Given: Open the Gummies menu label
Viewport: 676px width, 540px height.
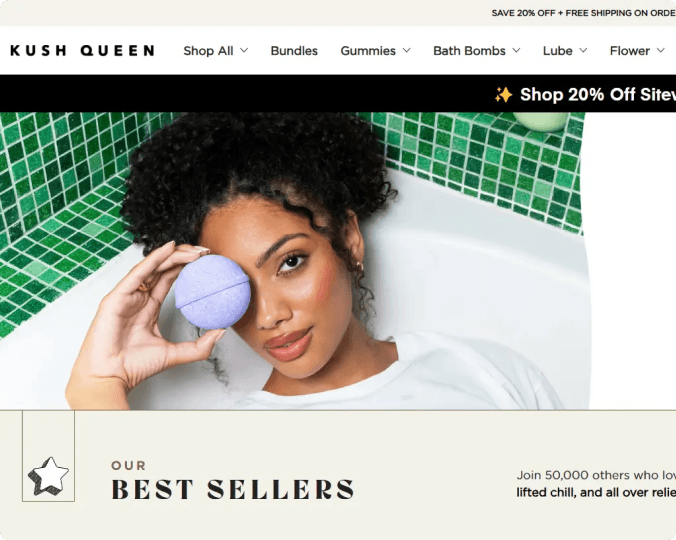Looking at the screenshot, I should click(368, 51).
